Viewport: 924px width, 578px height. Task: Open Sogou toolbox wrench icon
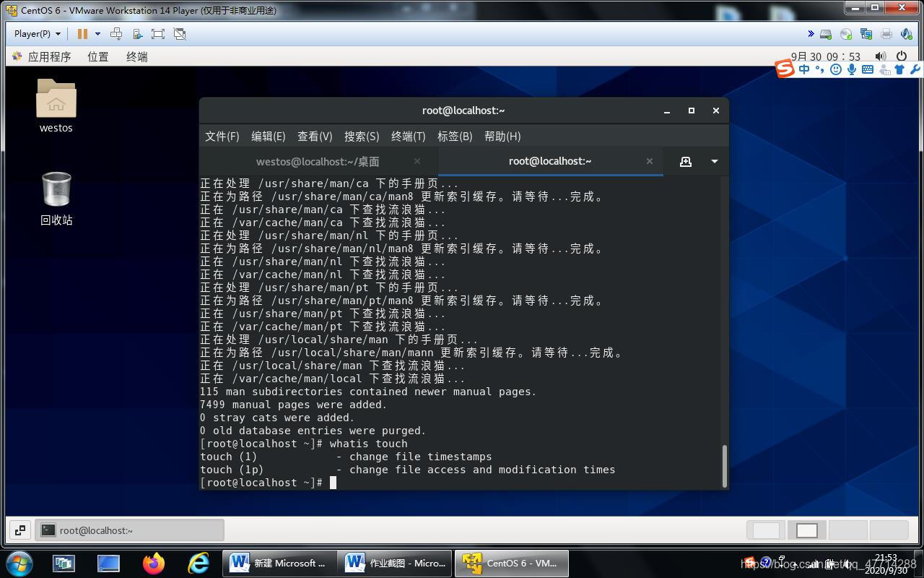(x=915, y=69)
